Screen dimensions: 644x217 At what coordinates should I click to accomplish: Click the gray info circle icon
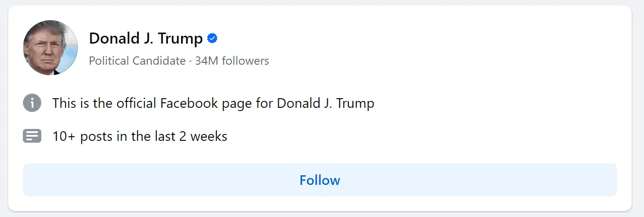(32, 103)
